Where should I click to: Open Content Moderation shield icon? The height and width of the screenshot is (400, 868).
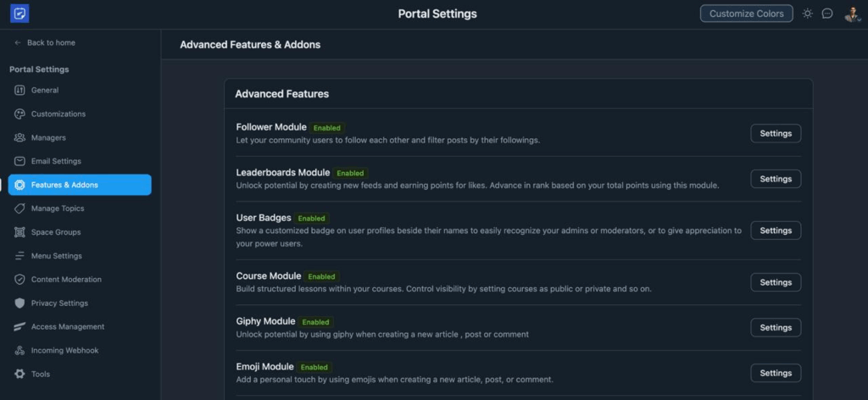[19, 280]
